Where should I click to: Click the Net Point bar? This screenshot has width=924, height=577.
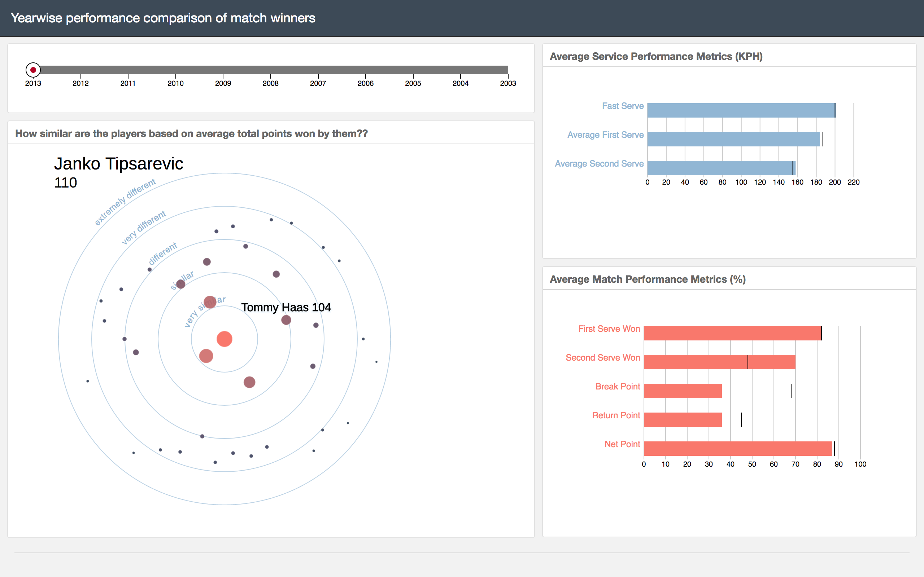[738, 448]
